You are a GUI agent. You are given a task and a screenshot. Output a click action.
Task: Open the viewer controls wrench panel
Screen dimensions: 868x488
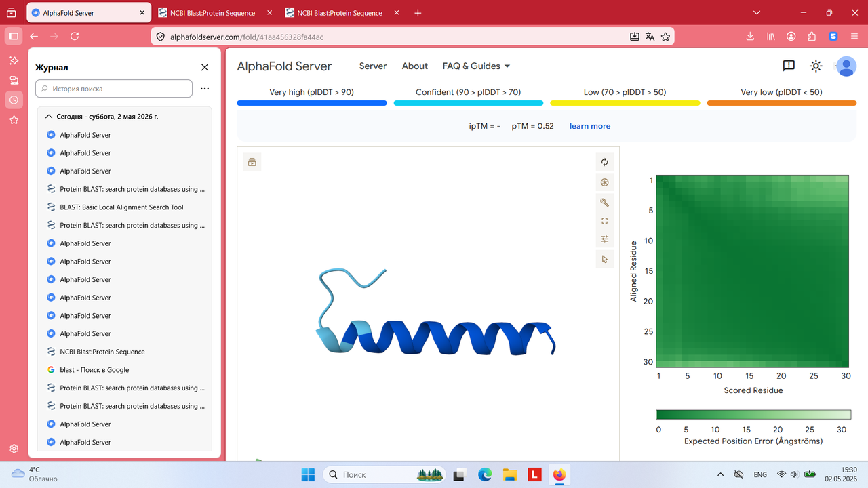click(604, 202)
